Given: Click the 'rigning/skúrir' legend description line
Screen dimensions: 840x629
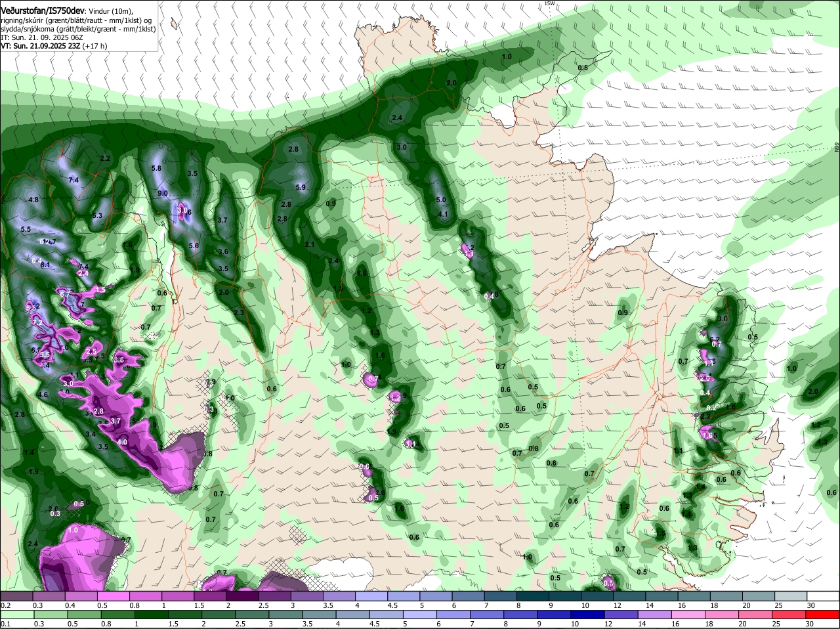Looking at the screenshot, I should tap(75, 20).
